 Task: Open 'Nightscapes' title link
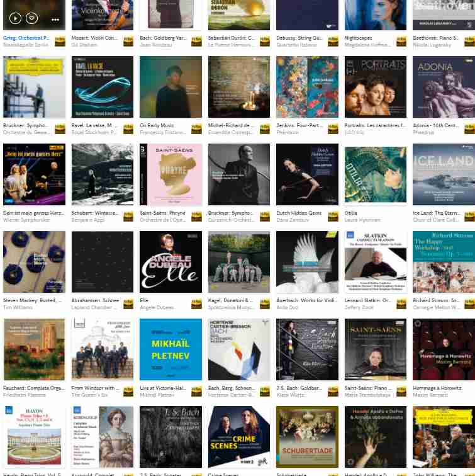point(358,38)
